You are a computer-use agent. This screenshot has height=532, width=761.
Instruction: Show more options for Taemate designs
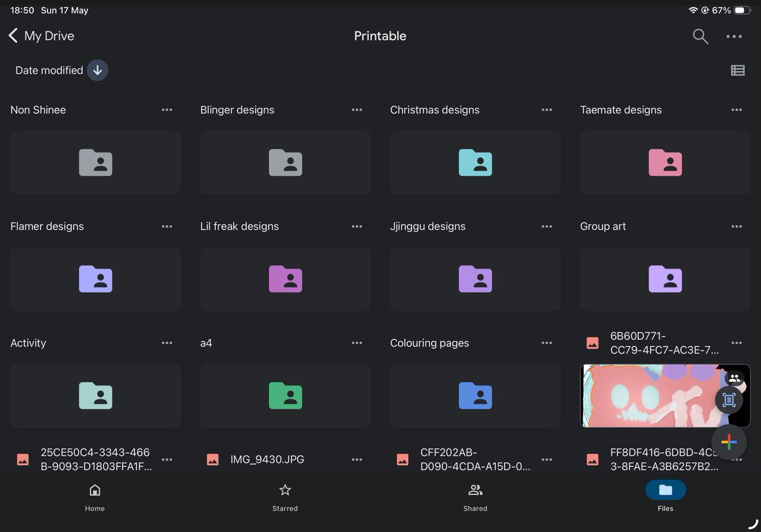click(x=736, y=110)
